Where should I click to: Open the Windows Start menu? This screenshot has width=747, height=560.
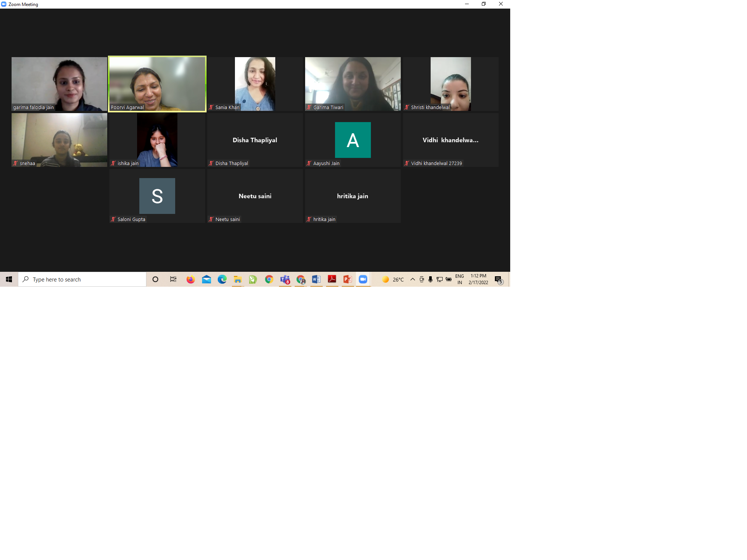[x=9, y=279]
